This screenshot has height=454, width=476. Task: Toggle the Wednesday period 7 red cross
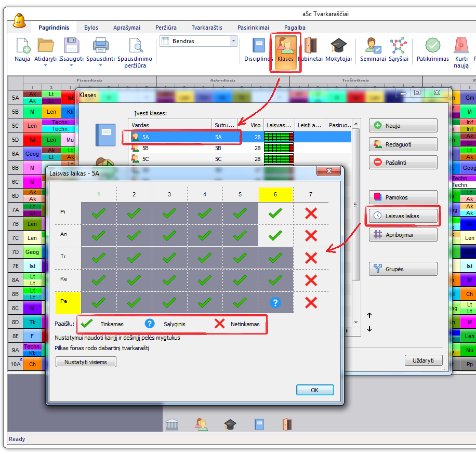click(311, 258)
